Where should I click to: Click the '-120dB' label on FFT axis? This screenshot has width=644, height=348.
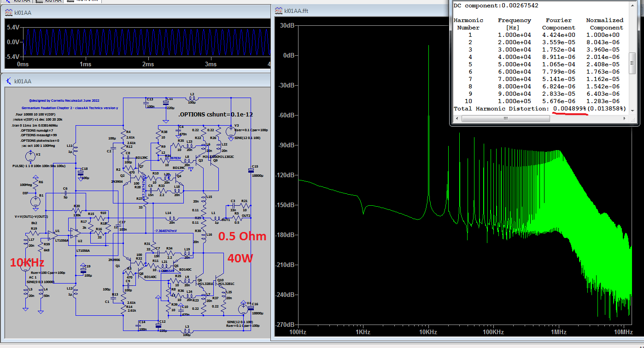[x=286, y=175]
